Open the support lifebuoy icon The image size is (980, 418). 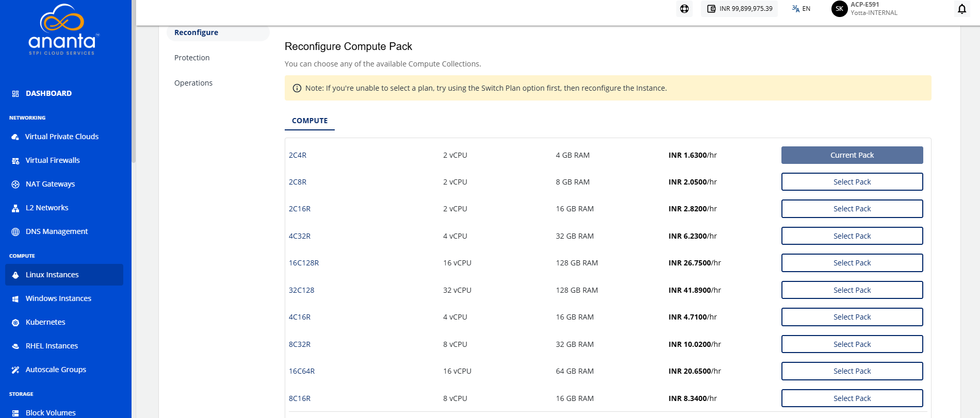coord(684,9)
